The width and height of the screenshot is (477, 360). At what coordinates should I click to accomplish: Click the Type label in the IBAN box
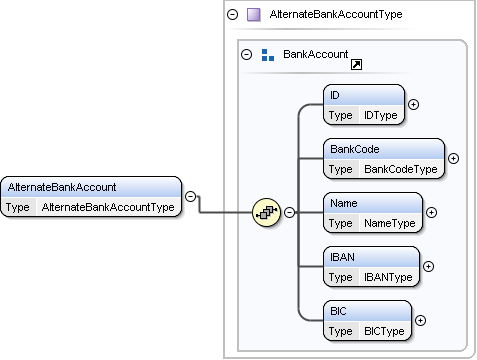pos(340,277)
